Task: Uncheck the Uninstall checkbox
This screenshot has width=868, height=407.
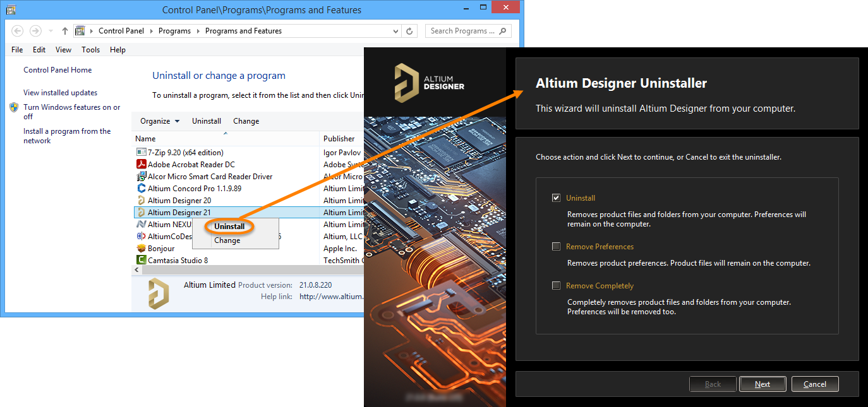Action: pyautogui.click(x=556, y=198)
